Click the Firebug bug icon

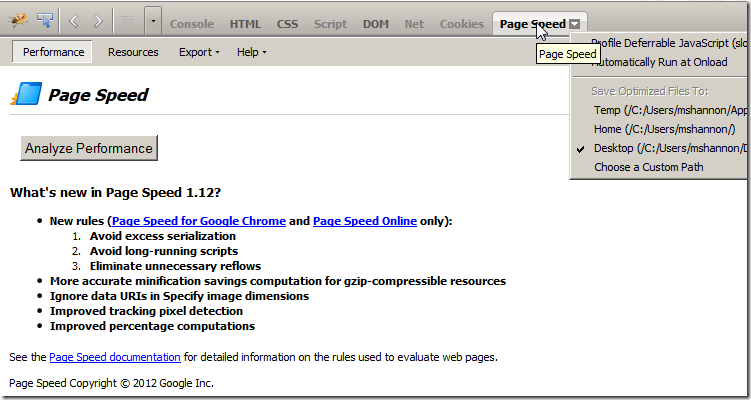18,21
